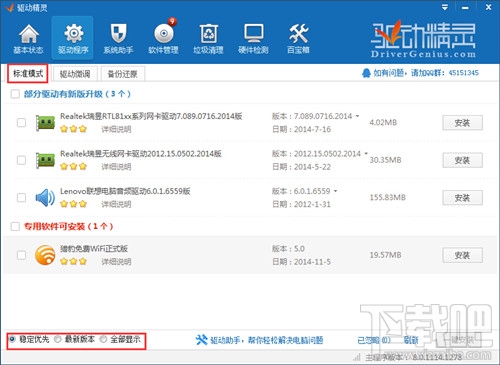The height and width of the screenshot is (365, 500).
Task: Install the Realtek RTL81xx network driver
Action: coord(462,123)
